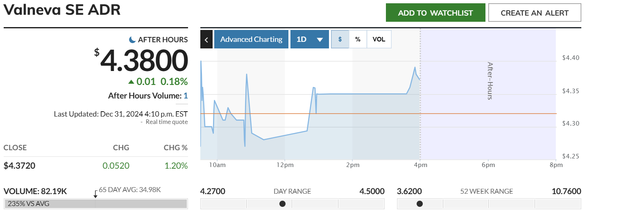Switch chart to percent change view
Screen dimensions: 644x213
[x=358, y=39]
